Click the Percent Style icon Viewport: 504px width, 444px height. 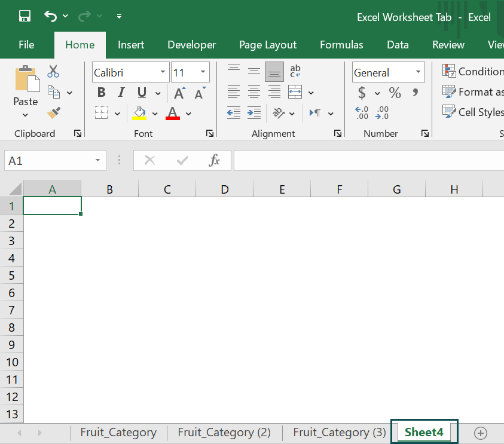coord(395,93)
